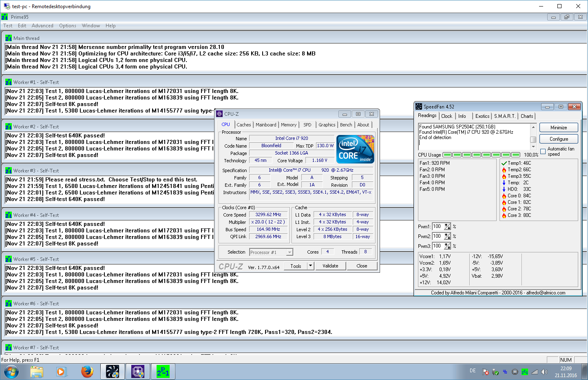Viewport: 588px width, 380px height.
Task: Open the Windows Start menu orb
Action: coord(11,372)
